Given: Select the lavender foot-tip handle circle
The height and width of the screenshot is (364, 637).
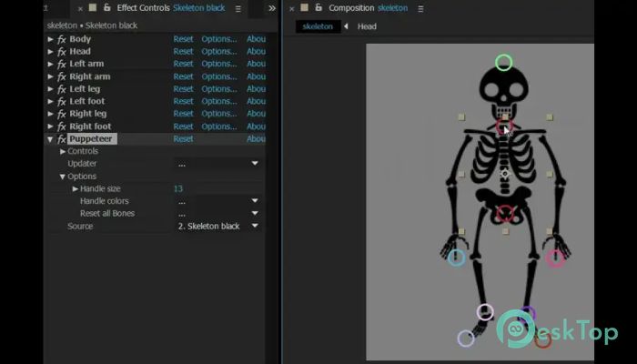Looking at the screenshot, I should click(x=466, y=338).
